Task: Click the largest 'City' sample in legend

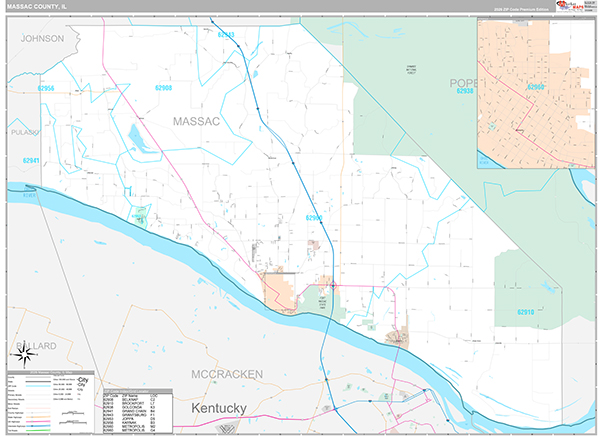Action: (83, 380)
